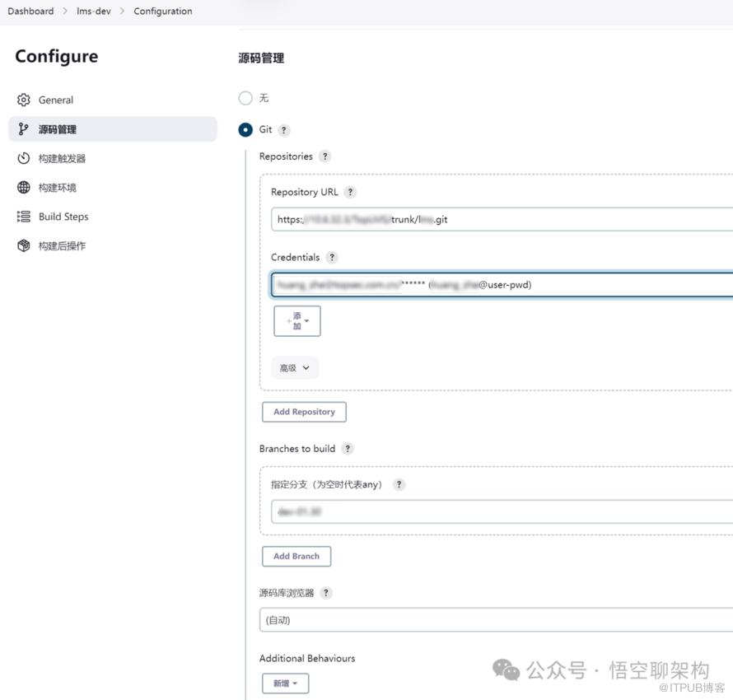Select the Git radio button
This screenshot has height=700, width=733.
click(245, 129)
